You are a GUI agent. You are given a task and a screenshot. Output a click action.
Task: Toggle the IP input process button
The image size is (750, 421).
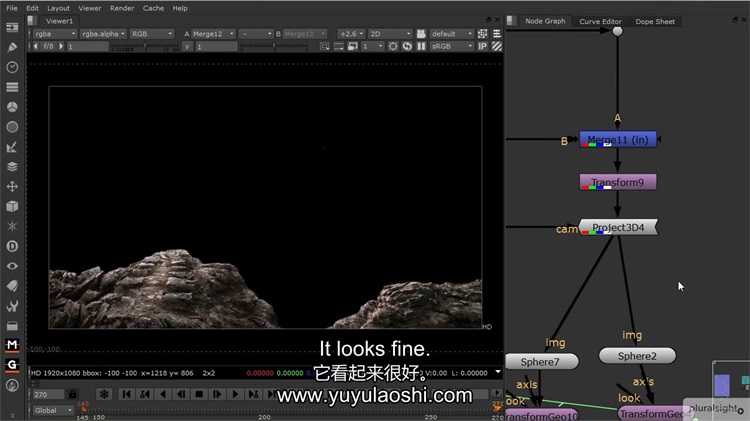coord(483,46)
